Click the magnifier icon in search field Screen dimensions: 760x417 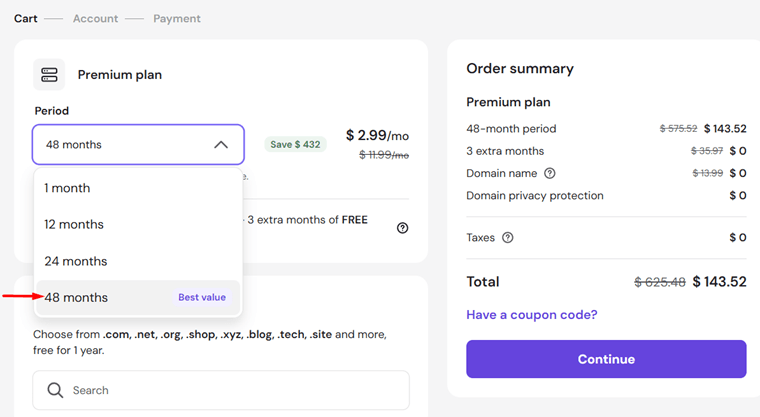[55, 390]
